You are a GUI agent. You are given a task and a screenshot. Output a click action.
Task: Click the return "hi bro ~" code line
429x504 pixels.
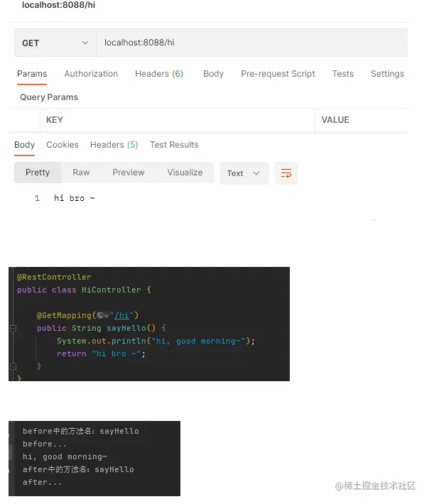tap(101, 354)
